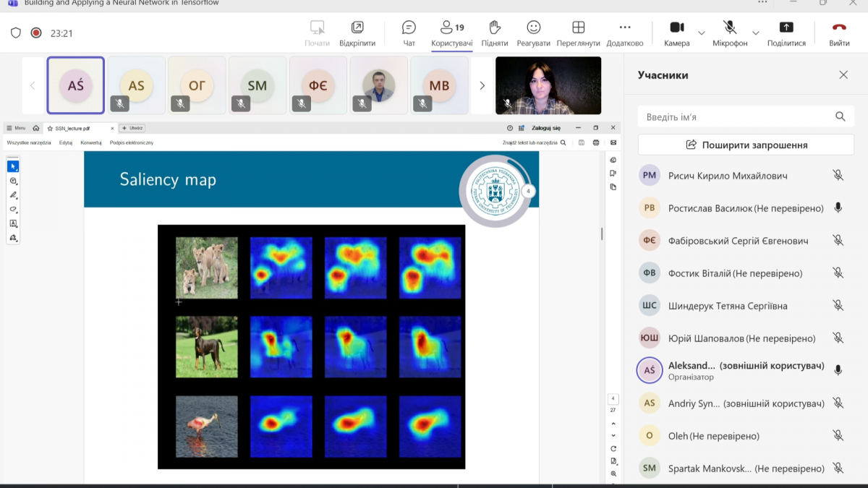Toggle the Користувачі participants panel
This screenshot has width=868, height=488.
coord(452,33)
